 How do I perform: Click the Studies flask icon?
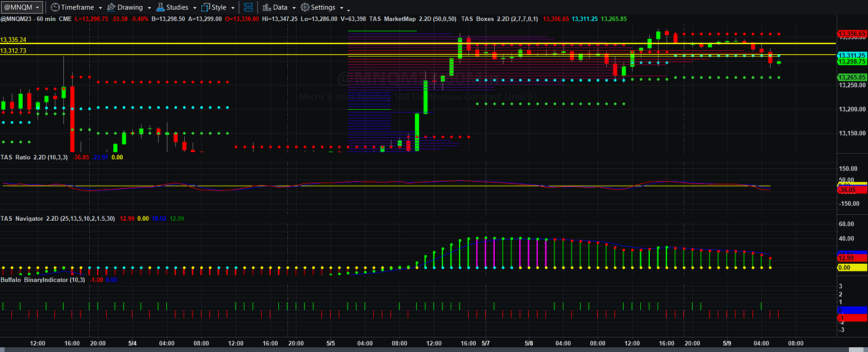tap(161, 8)
